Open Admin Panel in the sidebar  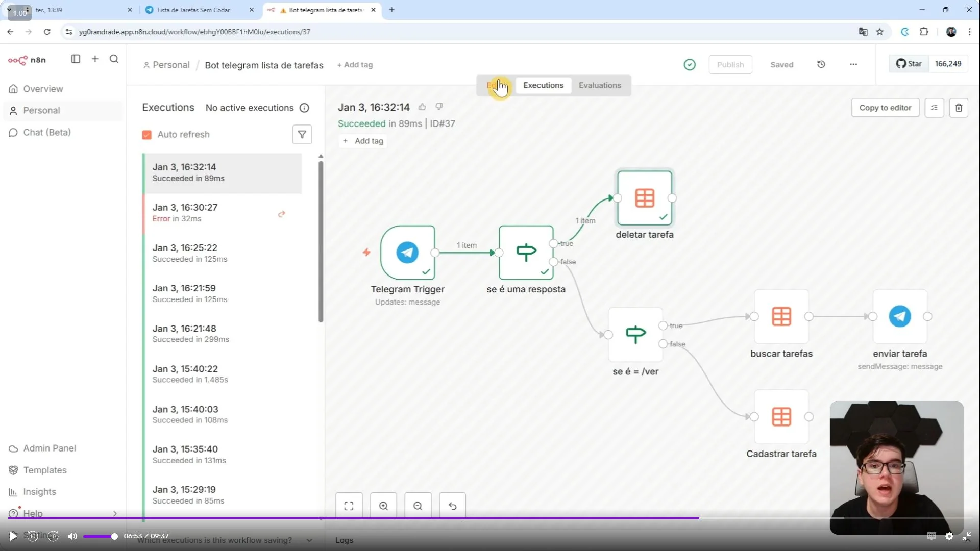click(63, 448)
